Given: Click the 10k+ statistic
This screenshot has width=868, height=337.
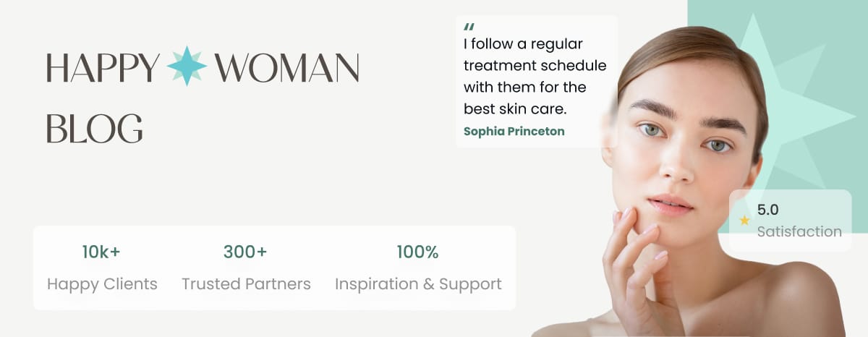Looking at the screenshot, I should (x=101, y=252).
